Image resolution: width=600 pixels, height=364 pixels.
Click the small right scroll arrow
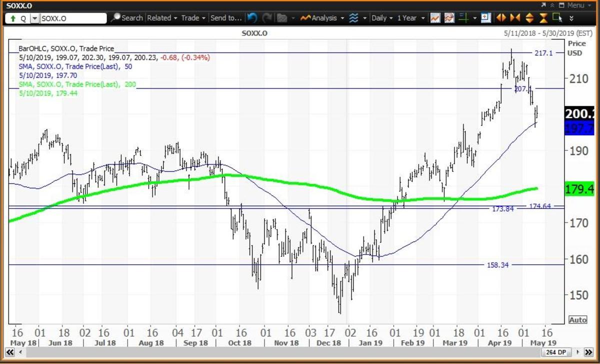[577, 353]
